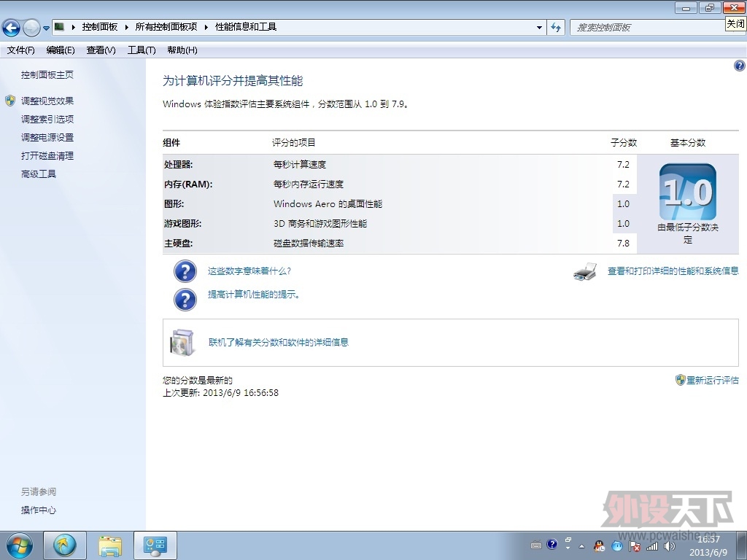Open the 帮助(H) menu
The width and height of the screenshot is (747, 560).
[182, 50]
